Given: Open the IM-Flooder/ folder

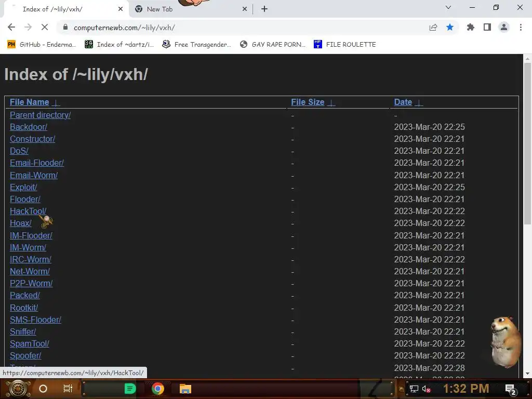Looking at the screenshot, I should pos(31,235).
